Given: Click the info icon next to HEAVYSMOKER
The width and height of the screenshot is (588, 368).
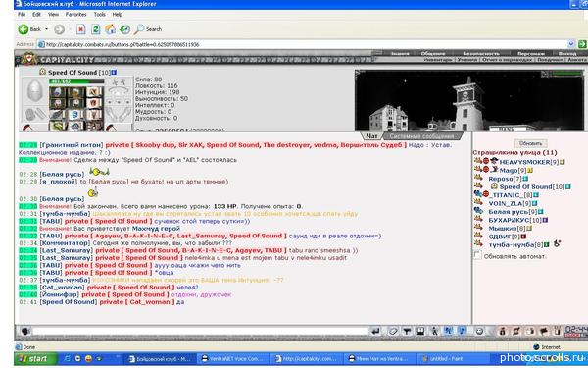Looking at the screenshot, I should tap(563, 162).
